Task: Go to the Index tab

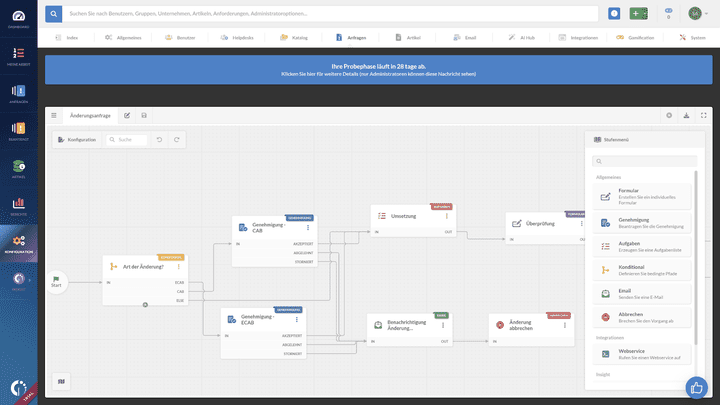Action: click(x=67, y=38)
